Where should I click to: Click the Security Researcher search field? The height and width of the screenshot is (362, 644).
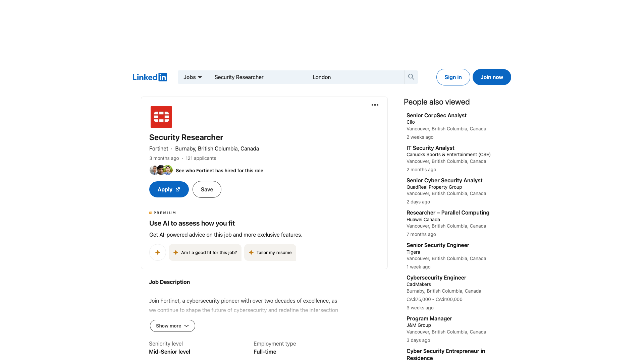point(257,77)
